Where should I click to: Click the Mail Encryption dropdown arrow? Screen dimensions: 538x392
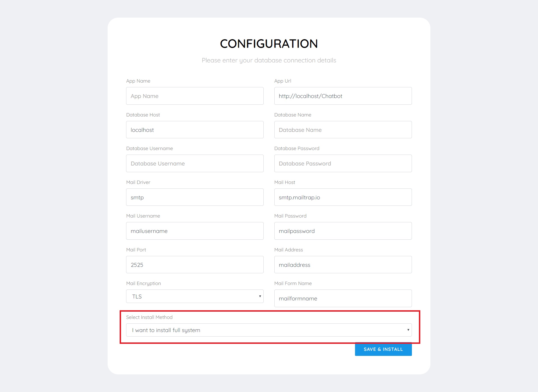point(260,296)
